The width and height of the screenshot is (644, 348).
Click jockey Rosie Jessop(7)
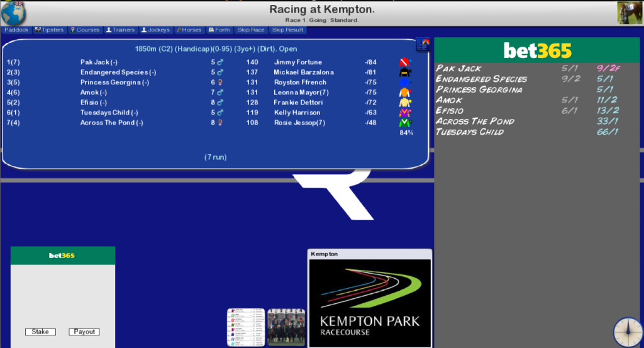(x=300, y=123)
